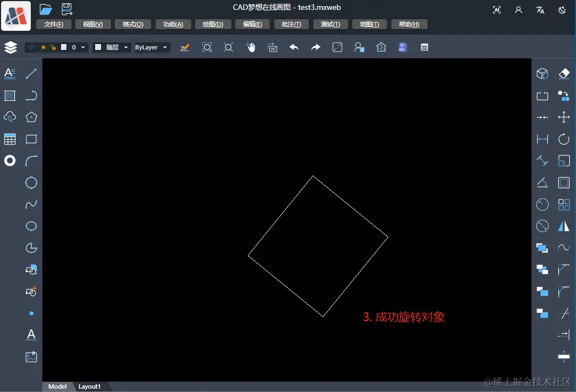Click the Create block tool with plus
576x392 pixels.
point(31,291)
